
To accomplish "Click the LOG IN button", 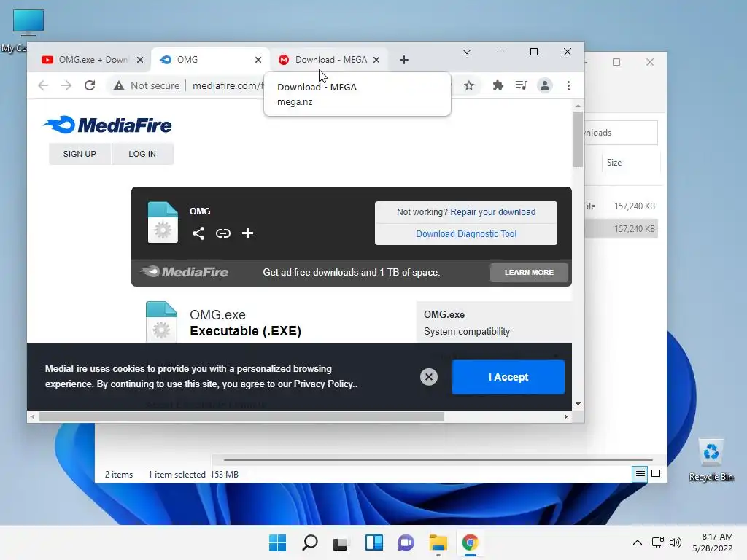I will point(142,154).
